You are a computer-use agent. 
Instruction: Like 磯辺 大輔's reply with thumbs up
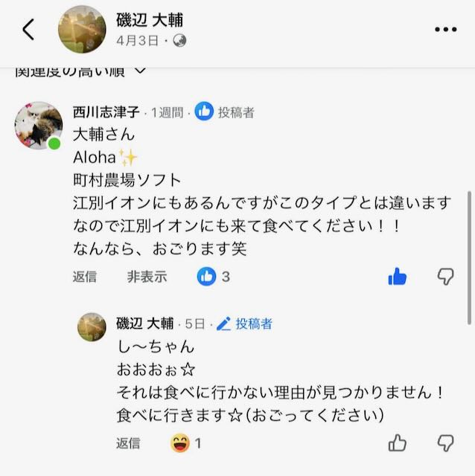pos(398,444)
